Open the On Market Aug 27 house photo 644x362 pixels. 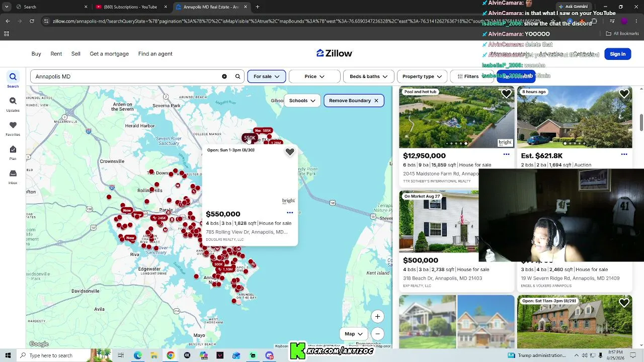(439, 221)
